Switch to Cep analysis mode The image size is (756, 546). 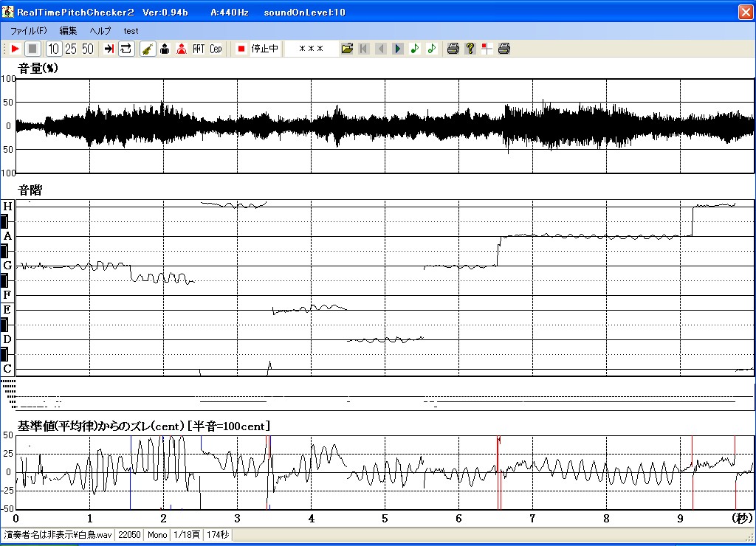pyautogui.click(x=216, y=49)
